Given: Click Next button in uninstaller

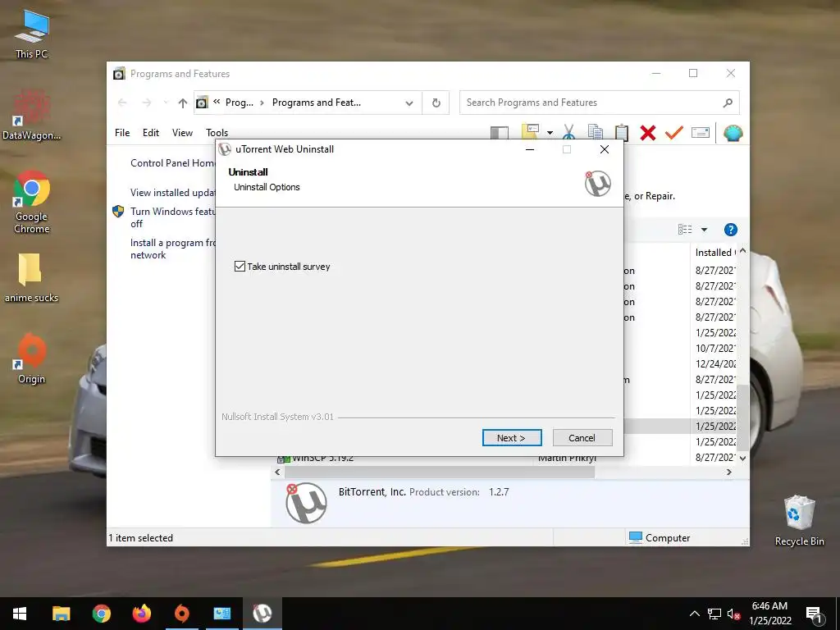Looking at the screenshot, I should [x=512, y=438].
